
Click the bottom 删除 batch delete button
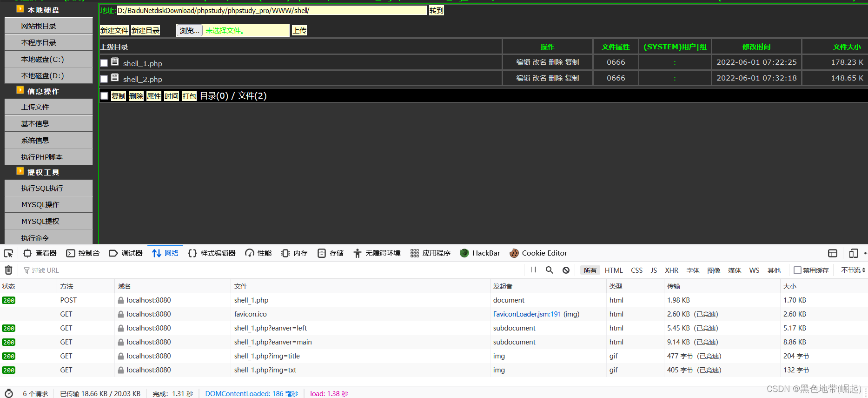click(x=136, y=96)
